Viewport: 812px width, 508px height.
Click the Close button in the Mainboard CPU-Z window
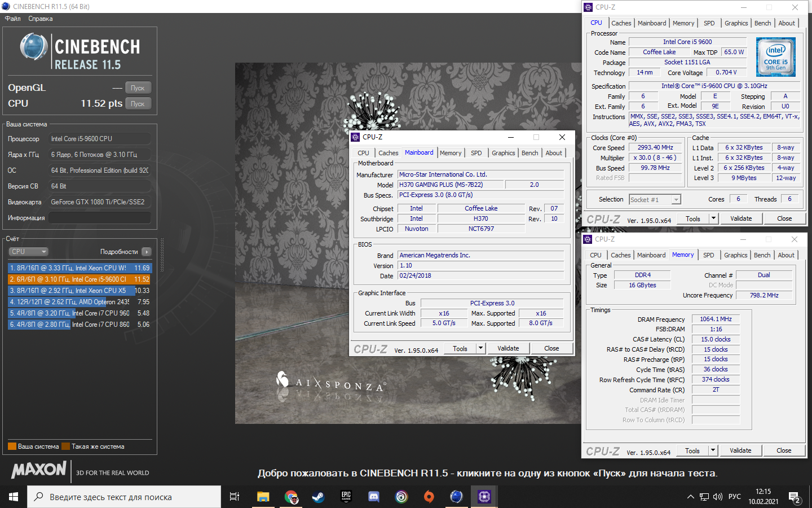coord(551,348)
